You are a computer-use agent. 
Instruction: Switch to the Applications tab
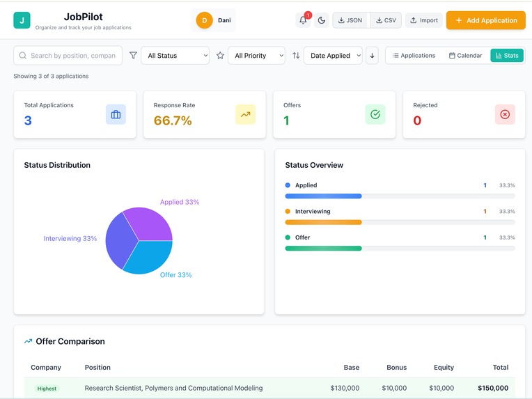coord(414,55)
